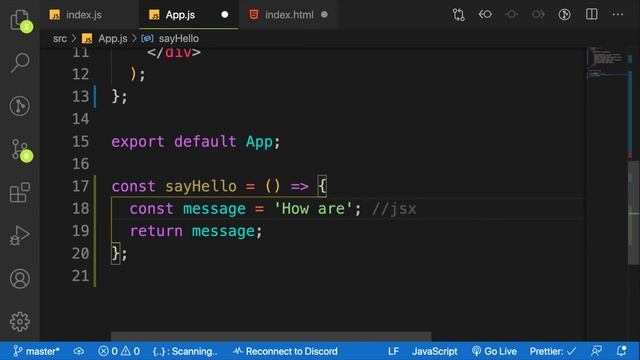Click the Prettier status item
Viewport: 640px width, 360px height.
tap(553, 351)
